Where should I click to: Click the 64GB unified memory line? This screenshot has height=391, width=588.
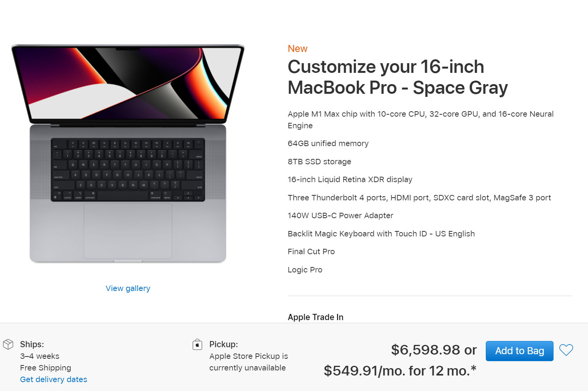click(328, 143)
